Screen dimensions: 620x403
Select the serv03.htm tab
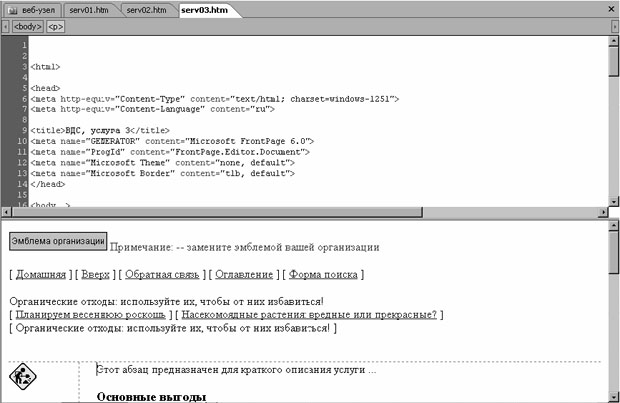click(x=205, y=10)
